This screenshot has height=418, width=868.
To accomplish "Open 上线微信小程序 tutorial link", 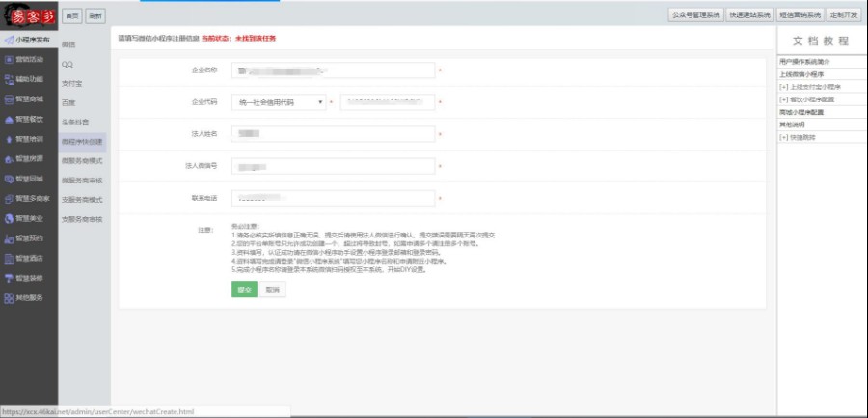I will [801, 73].
